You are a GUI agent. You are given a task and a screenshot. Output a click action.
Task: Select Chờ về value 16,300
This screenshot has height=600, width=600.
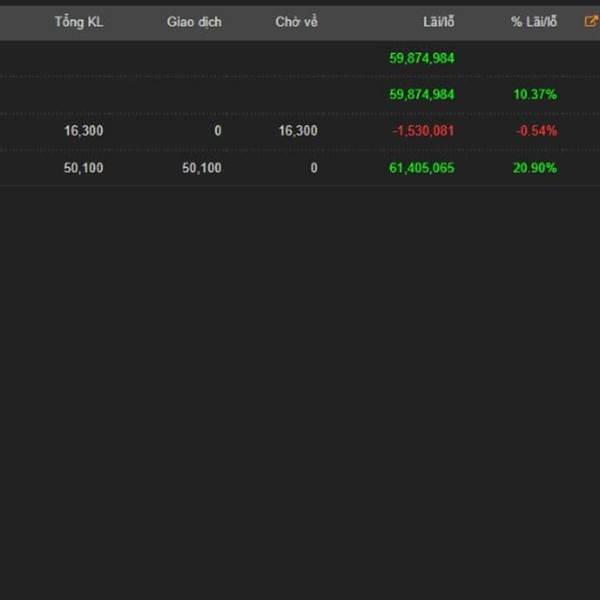point(298,131)
